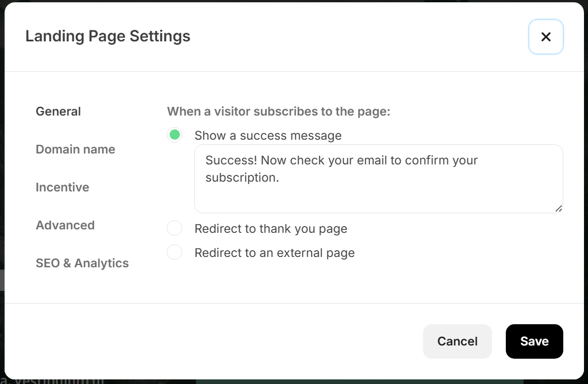This screenshot has height=384, width=588.
Task: Place cursor on the word "subscription." in message
Action: click(242, 178)
